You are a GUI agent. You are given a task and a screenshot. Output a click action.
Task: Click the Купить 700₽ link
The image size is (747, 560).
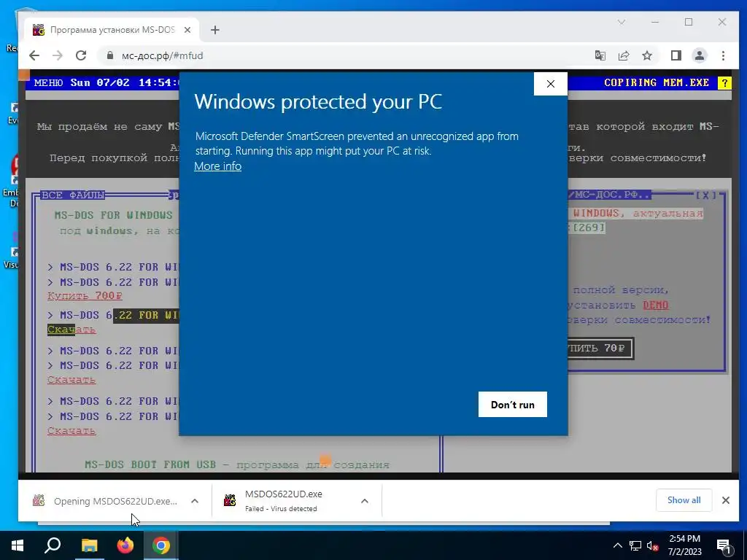(x=85, y=296)
